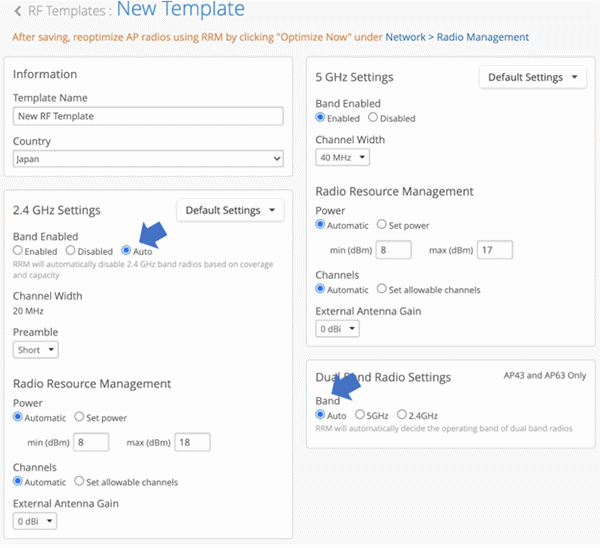600x548 pixels.
Task: Select 5GHz for Dual Band Radio
Action: (x=361, y=414)
